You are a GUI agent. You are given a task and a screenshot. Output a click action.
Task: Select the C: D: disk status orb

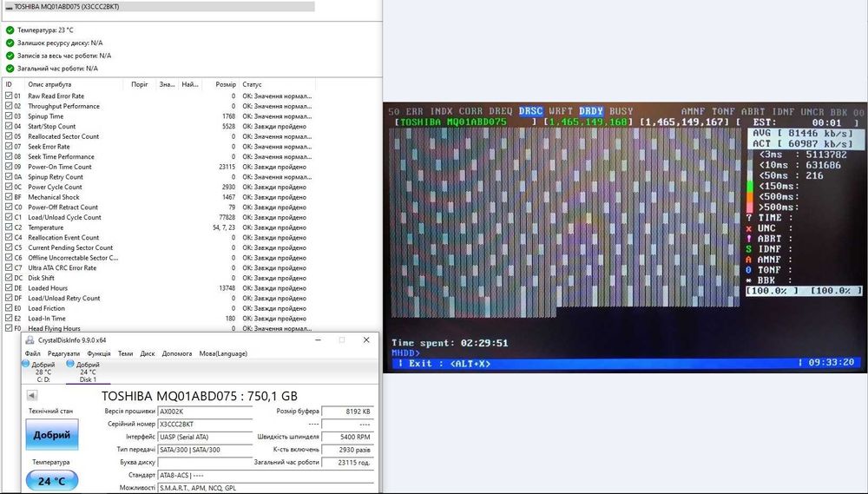(x=25, y=364)
